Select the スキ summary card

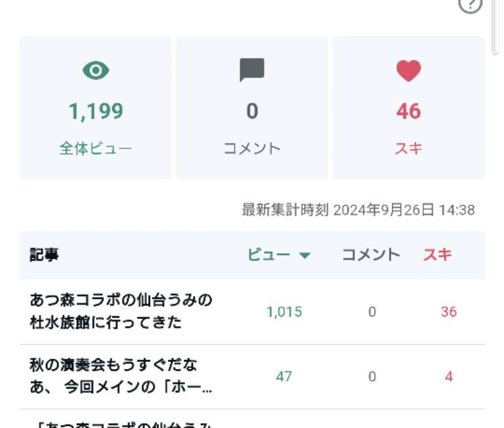[x=409, y=107]
